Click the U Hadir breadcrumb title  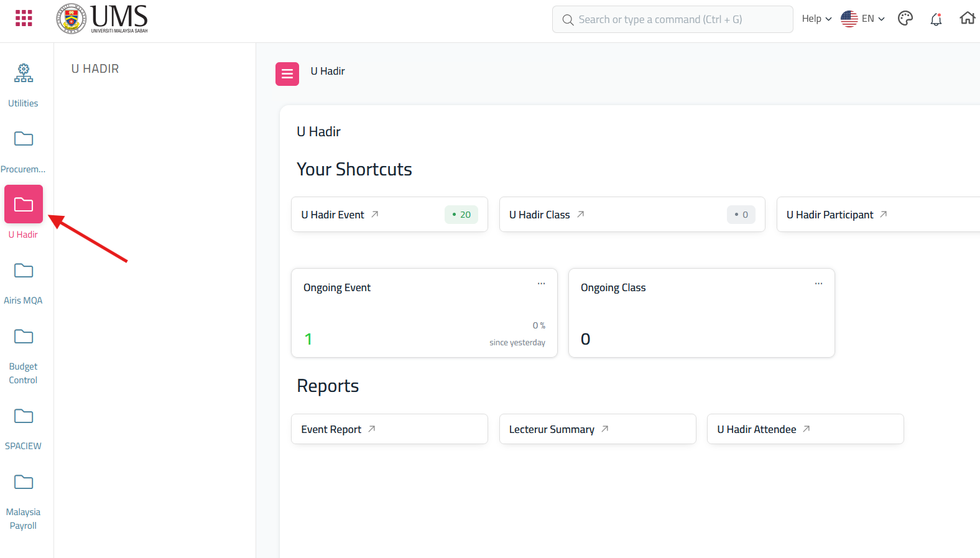pos(328,71)
